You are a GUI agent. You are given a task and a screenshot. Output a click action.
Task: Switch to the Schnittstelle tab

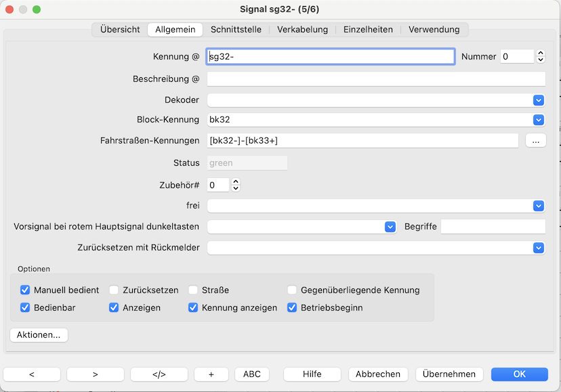[x=236, y=29]
